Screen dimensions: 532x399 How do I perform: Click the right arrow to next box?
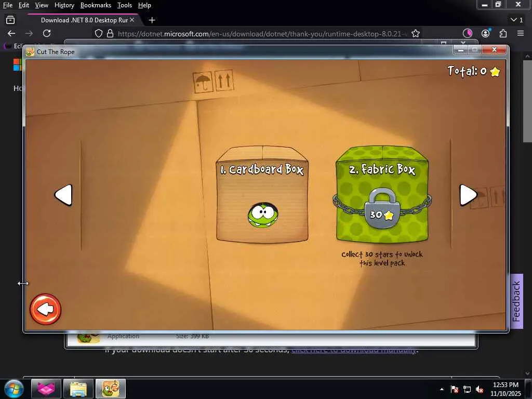468,195
